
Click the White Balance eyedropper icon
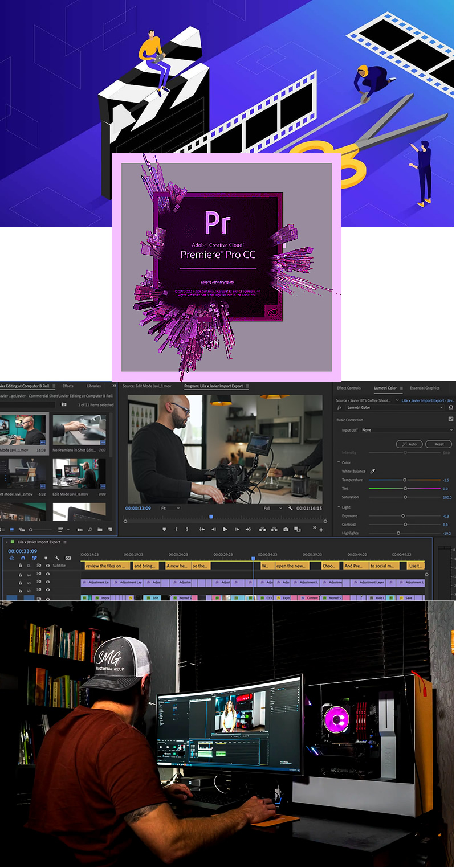click(x=373, y=471)
